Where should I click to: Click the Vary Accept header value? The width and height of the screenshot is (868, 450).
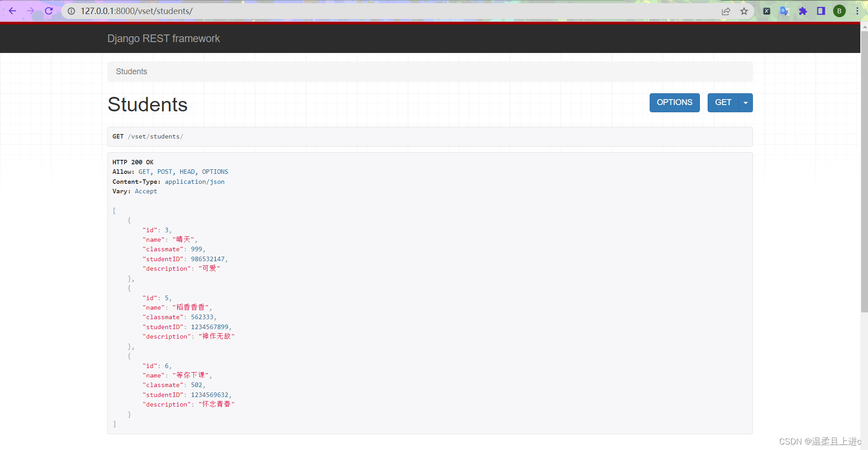[x=146, y=191]
